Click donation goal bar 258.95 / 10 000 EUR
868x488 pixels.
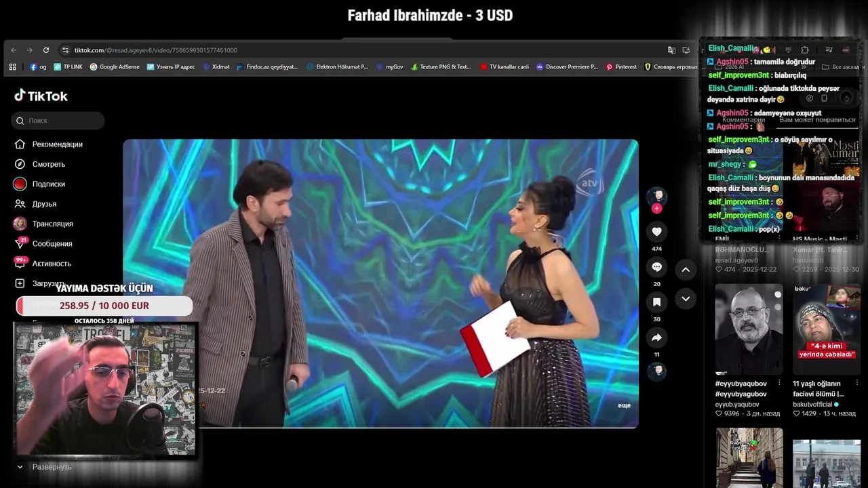click(x=104, y=306)
